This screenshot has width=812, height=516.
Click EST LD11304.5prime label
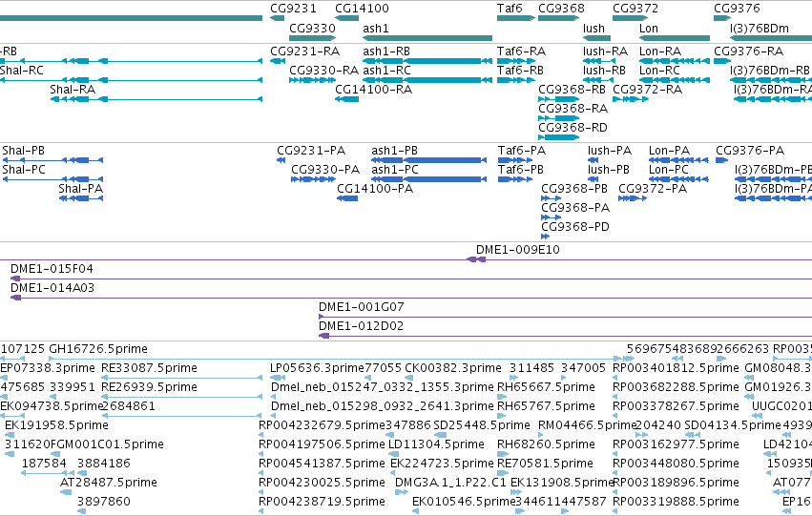(x=436, y=444)
